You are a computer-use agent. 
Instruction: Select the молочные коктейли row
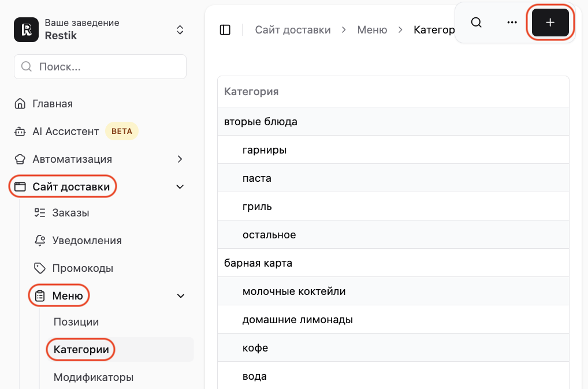(393, 291)
